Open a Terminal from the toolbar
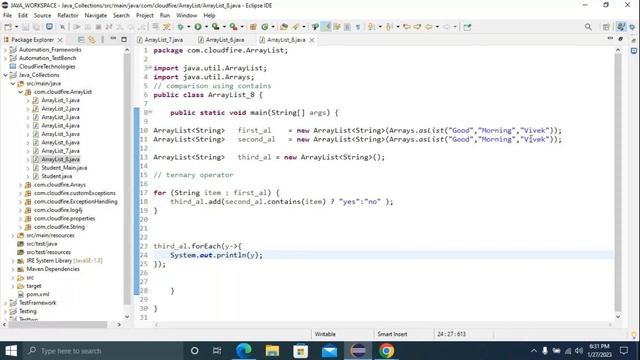The width and height of the screenshot is (640, 360). click(49, 27)
